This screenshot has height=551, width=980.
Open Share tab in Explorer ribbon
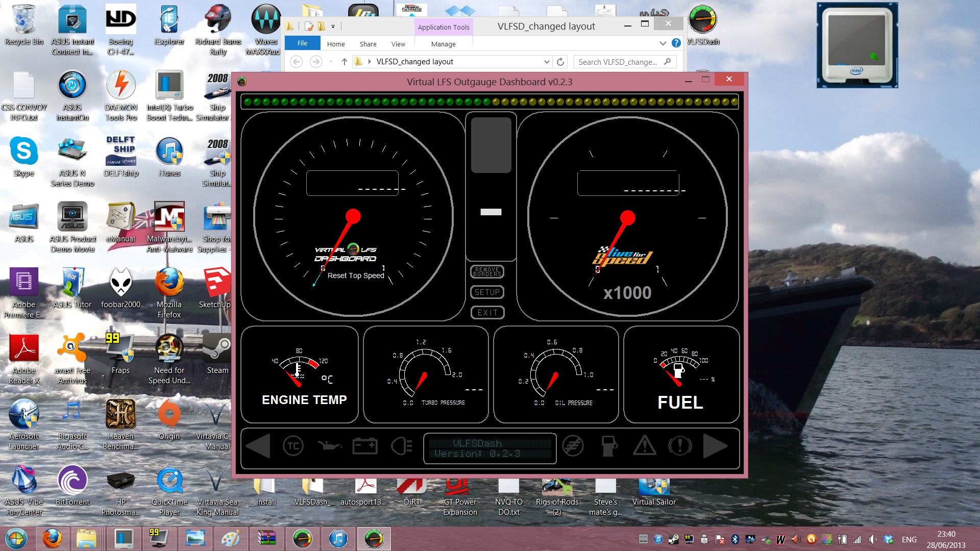(x=368, y=44)
